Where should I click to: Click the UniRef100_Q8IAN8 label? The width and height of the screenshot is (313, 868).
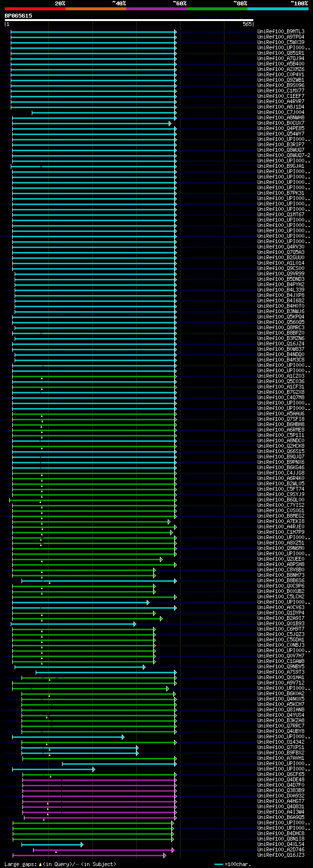click(281, 710)
